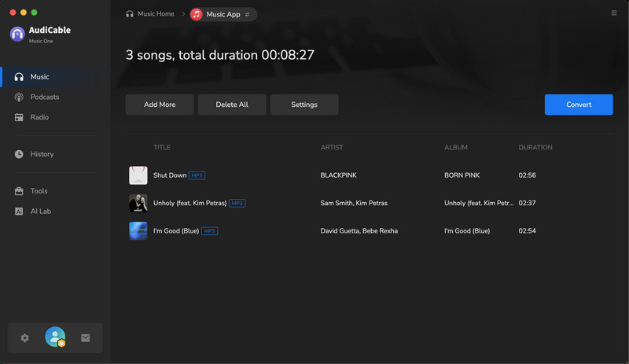
Task: Click the I'm Good (Blue) album cell
Action: tap(467, 231)
